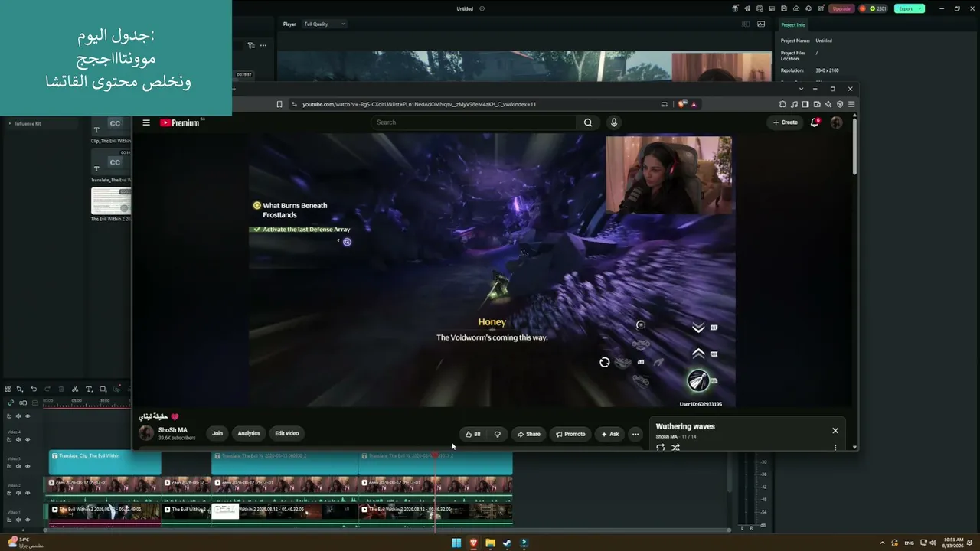This screenshot has width=980, height=551.
Task: Open the taskbar clock showing 10:51 AM
Action: pyautogui.click(x=955, y=543)
